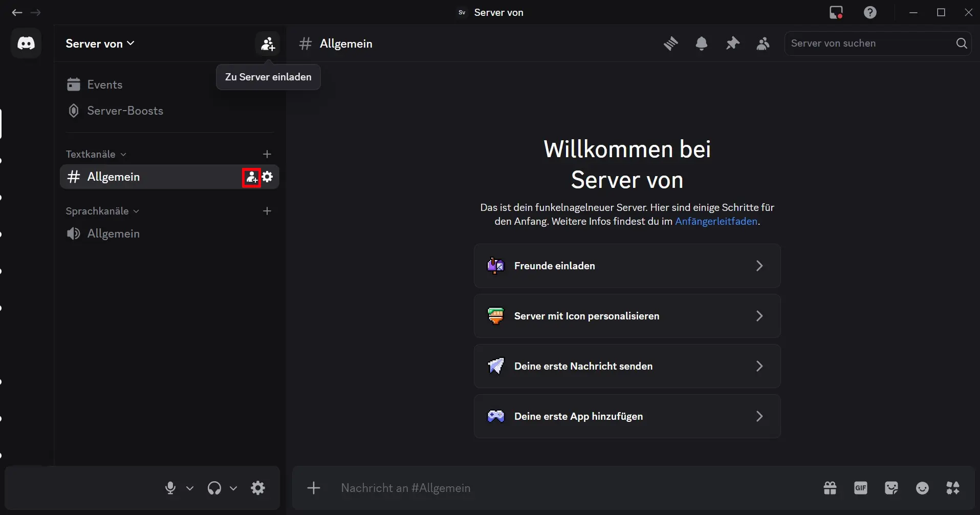
Task: Open the gift icon in message bar
Action: (x=830, y=488)
